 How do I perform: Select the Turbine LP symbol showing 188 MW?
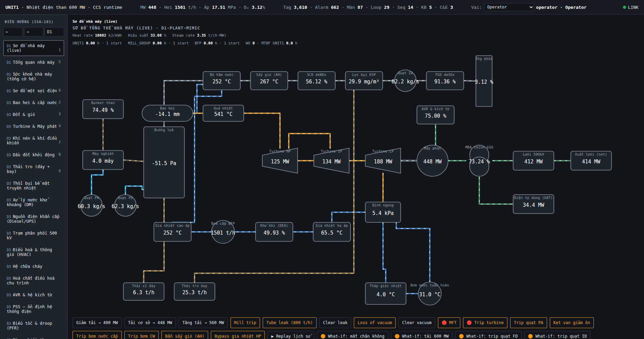point(383,161)
